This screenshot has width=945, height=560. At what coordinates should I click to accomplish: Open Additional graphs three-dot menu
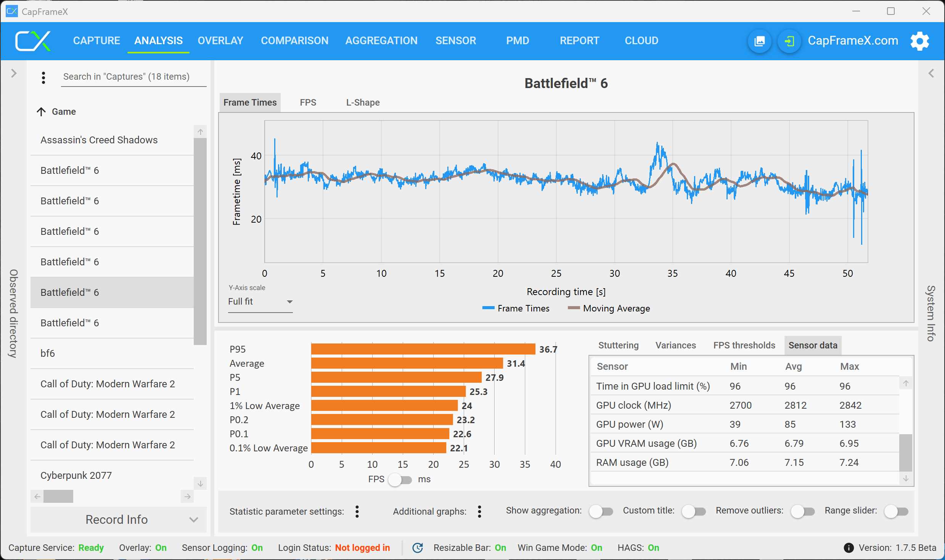coord(479,512)
